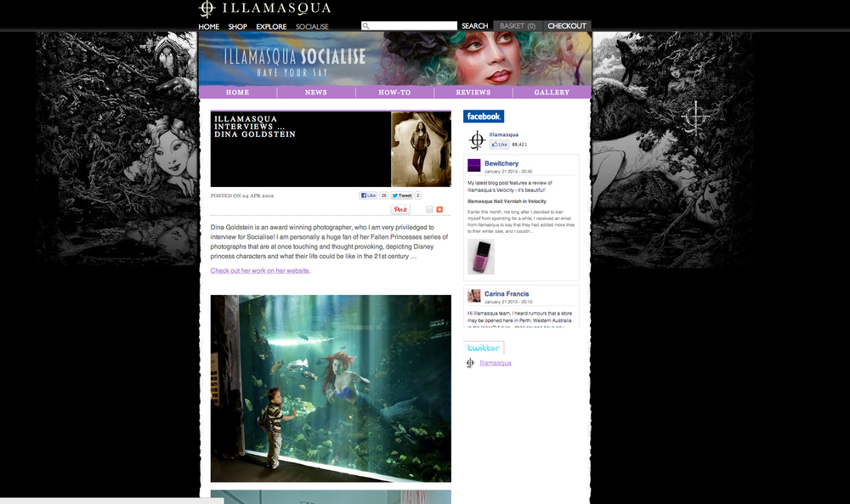This screenshot has width=850, height=504.
Task: Open the HOME link in top navigation
Action: pos(209,26)
